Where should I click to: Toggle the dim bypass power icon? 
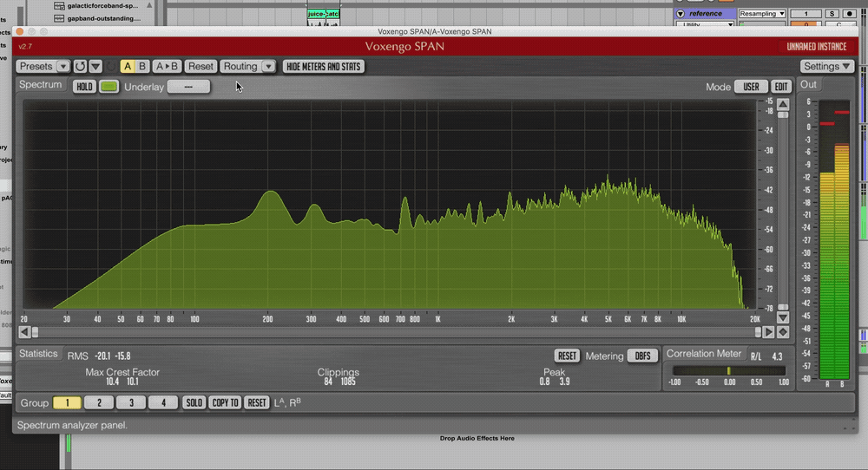(111, 67)
